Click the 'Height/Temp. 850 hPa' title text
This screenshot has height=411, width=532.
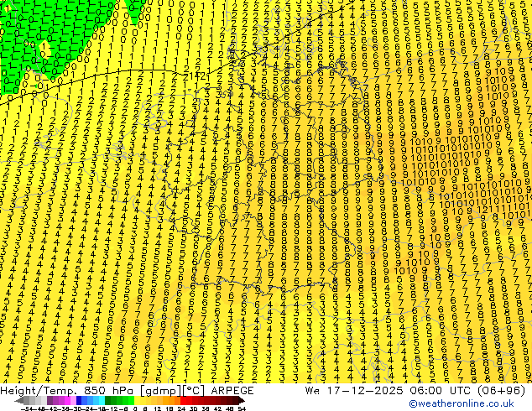67,391
